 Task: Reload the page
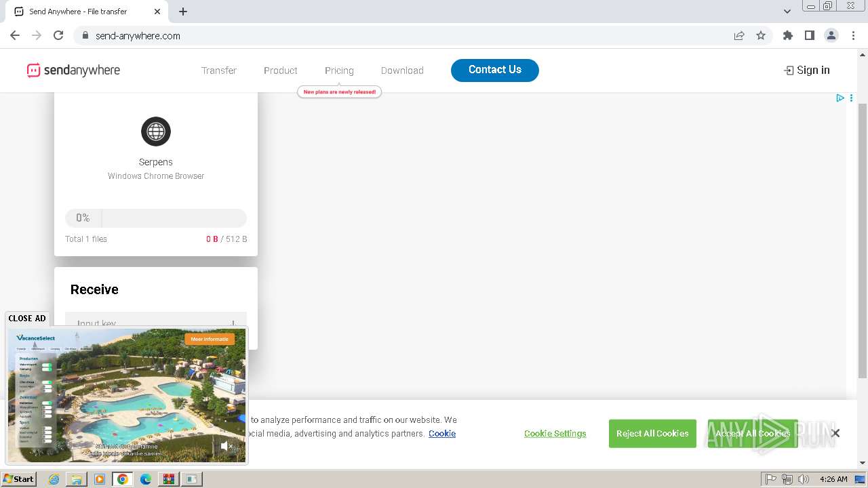pyautogui.click(x=58, y=35)
